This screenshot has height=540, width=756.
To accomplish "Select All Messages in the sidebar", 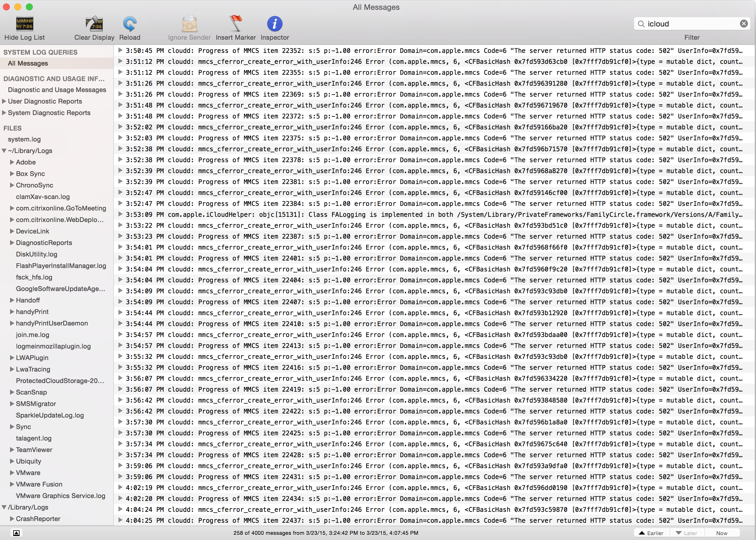I will pyautogui.click(x=28, y=63).
